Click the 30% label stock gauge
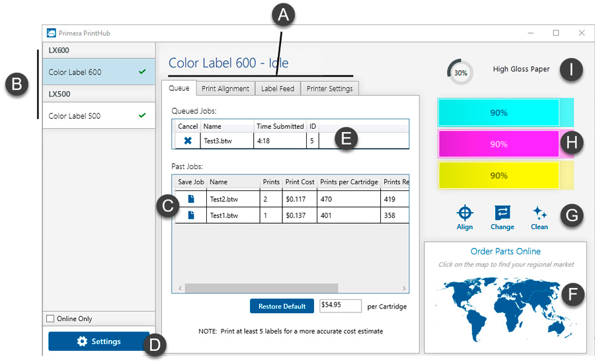Image resolution: width=595 pixels, height=364 pixels. pos(460,72)
